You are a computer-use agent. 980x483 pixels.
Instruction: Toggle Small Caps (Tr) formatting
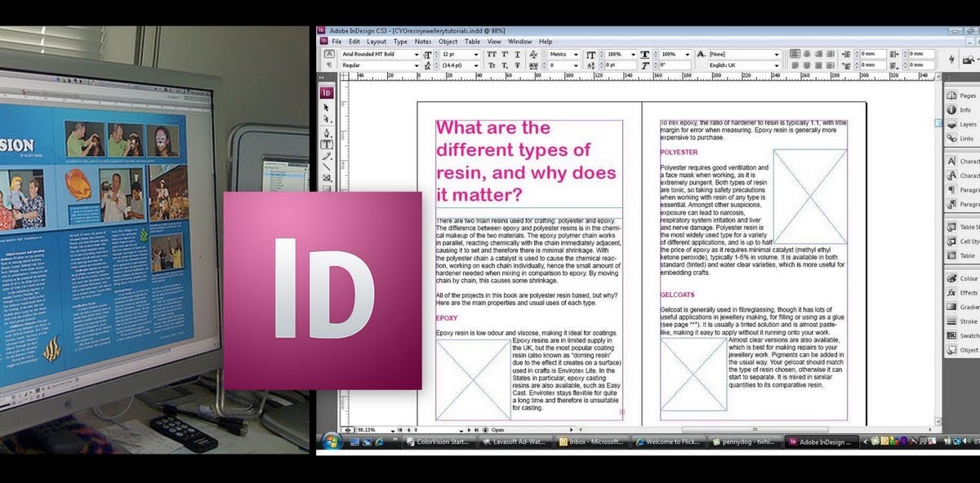click(492, 65)
